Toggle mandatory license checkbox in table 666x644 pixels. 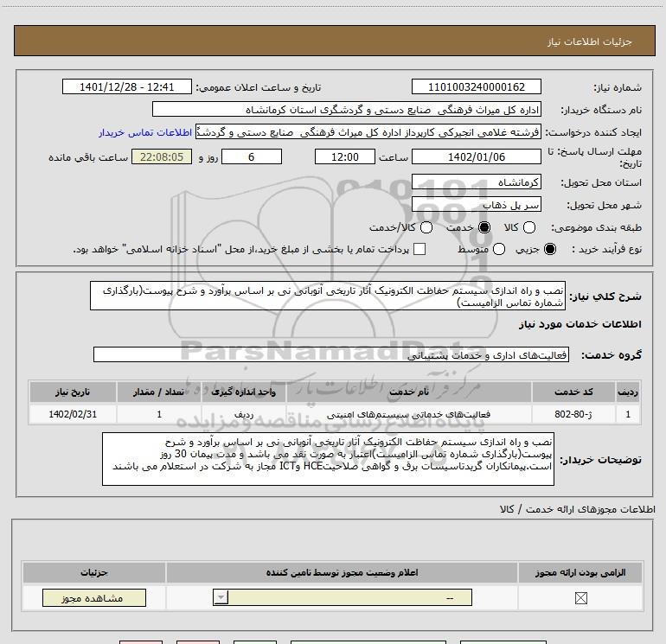(x=580, y=598)
